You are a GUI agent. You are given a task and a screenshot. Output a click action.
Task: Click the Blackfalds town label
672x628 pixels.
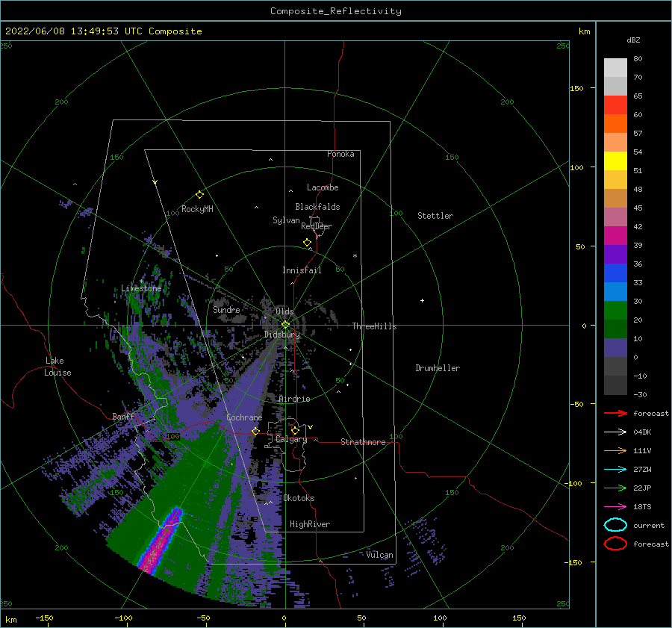click(x=317, y=207)
